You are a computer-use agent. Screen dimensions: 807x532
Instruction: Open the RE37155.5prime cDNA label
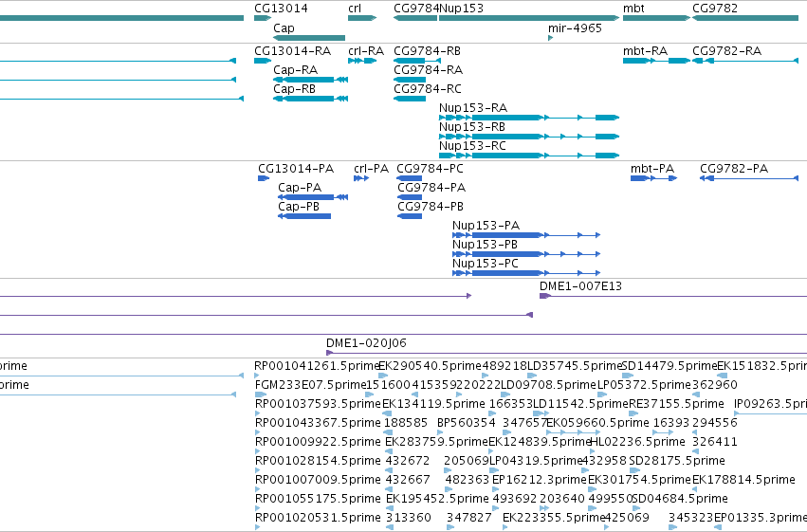click(677, 404)
